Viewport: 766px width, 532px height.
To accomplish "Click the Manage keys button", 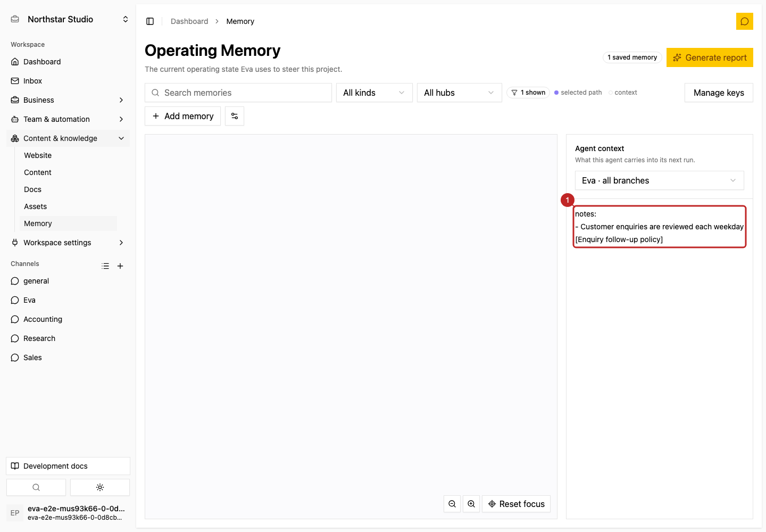I will (x=719, y=93).
